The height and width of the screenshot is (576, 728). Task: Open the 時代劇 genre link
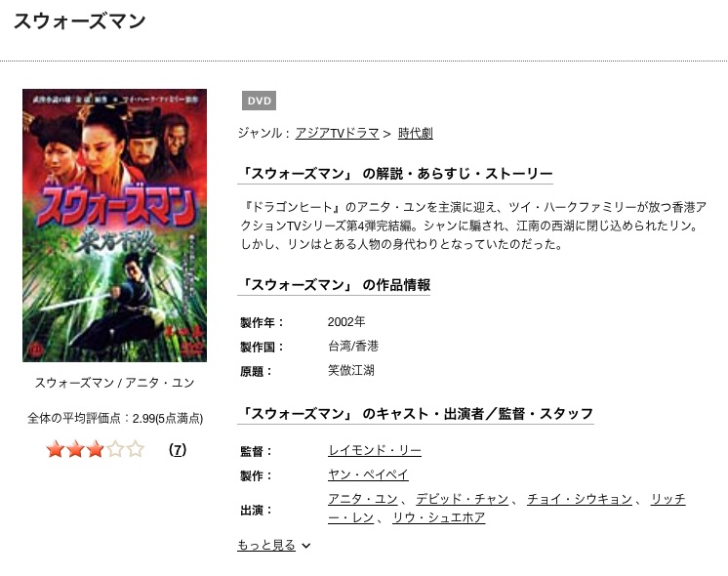416,134
